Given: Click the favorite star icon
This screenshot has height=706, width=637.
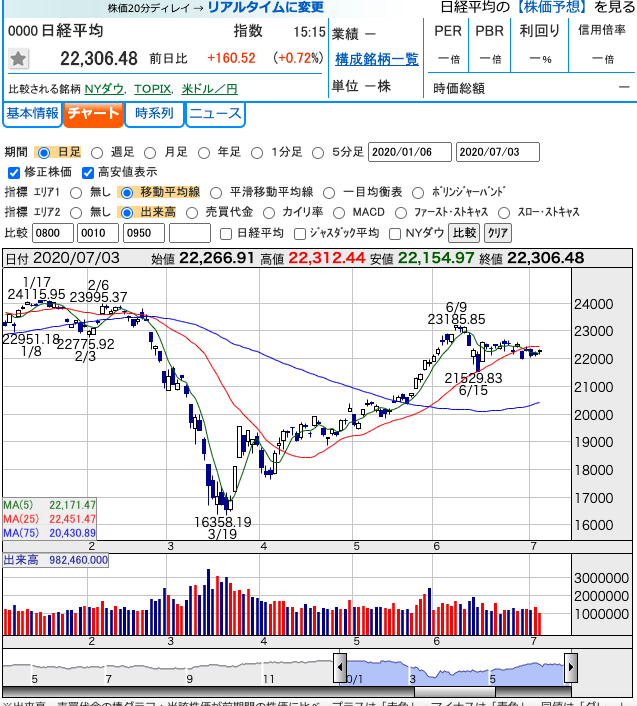Looking at the screenshot, I should coord(18,59).
